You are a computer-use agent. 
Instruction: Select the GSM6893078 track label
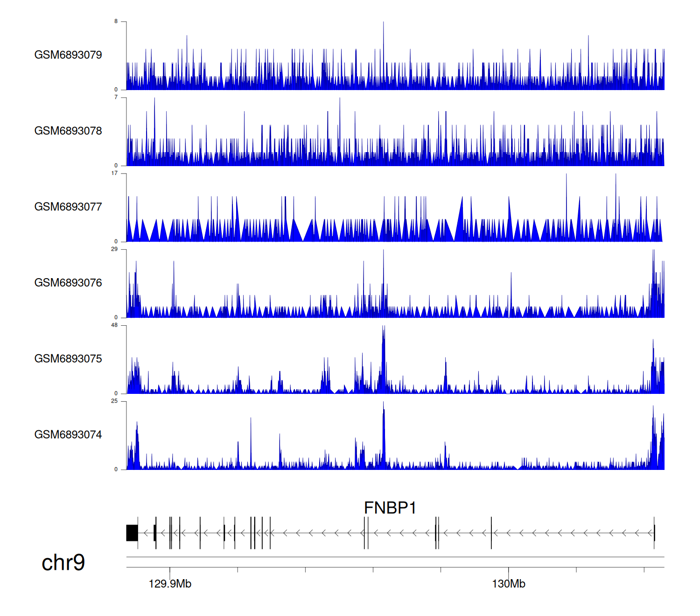pos(68,131)
